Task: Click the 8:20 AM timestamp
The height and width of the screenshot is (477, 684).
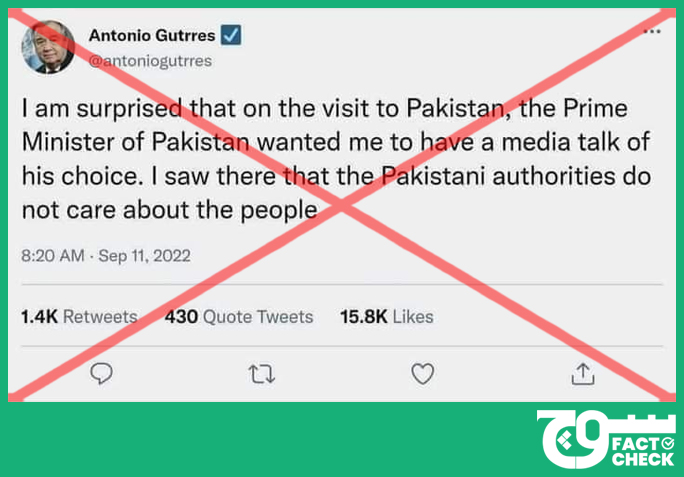Action: pos(53,256)
